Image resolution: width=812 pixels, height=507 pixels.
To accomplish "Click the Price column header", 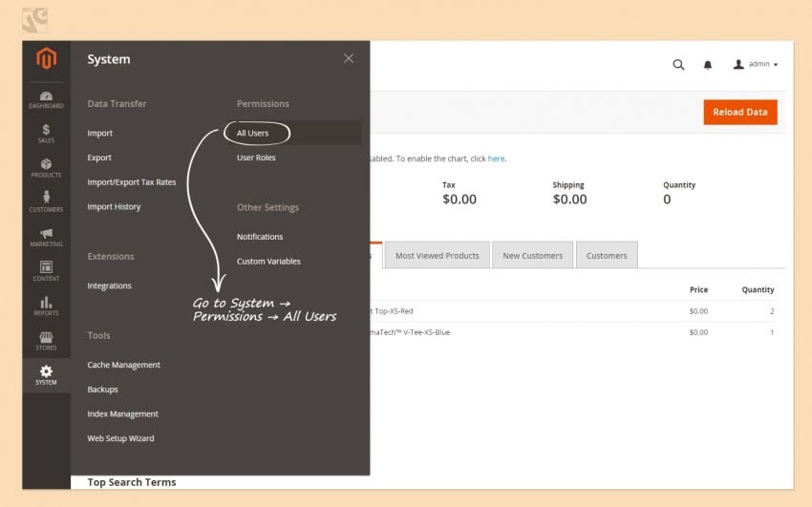I will (x=698, y=289).
